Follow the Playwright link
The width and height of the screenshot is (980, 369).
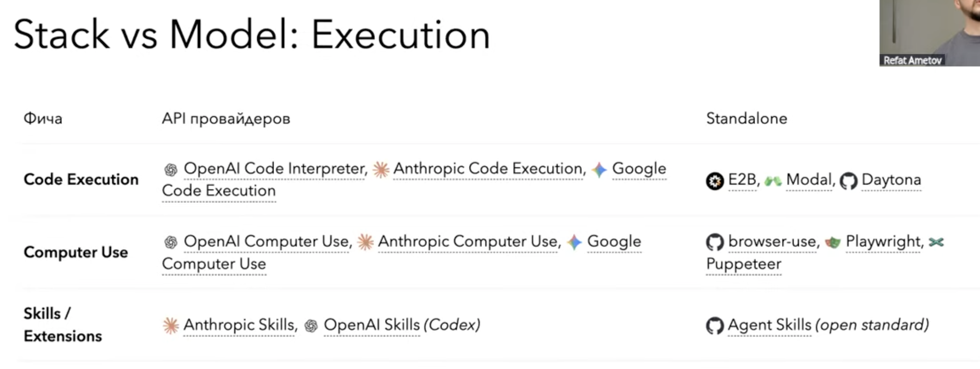click(883, 242)
